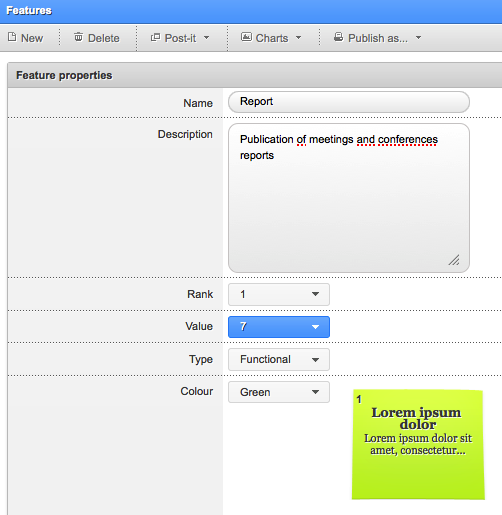Screen dimensions: 502x515
Task: Change the Type dropdown from Functional
Action: click(x=279, y=359)
